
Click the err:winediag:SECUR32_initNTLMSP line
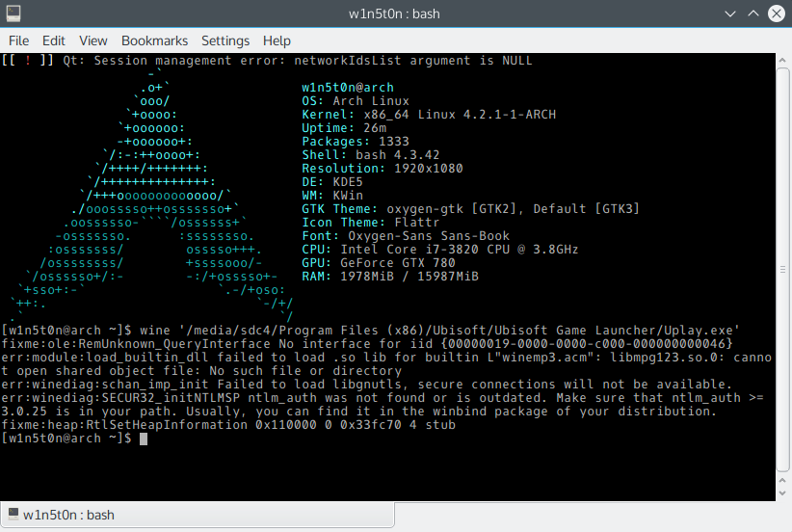click(x=383, y=405)
